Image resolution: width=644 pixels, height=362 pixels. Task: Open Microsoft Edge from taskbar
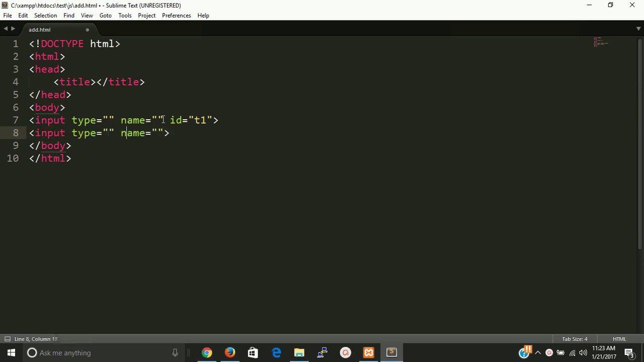tap(276, 352)
